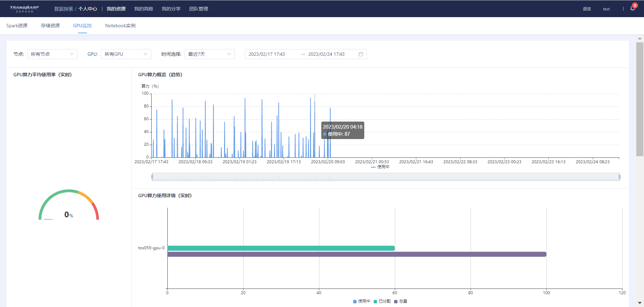This screenshot has width=644, height=307.
Task: Click the tos059-gpu-0 axis label
Action: click(151, 248)
